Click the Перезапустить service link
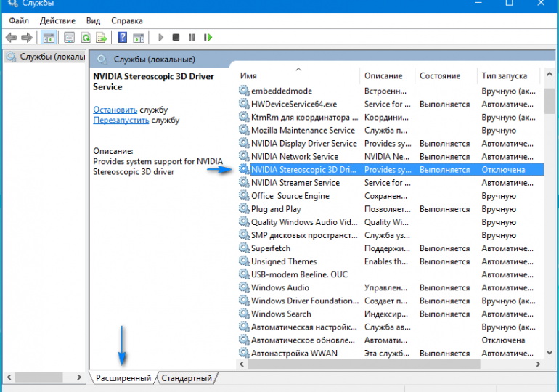 point(121,120)
